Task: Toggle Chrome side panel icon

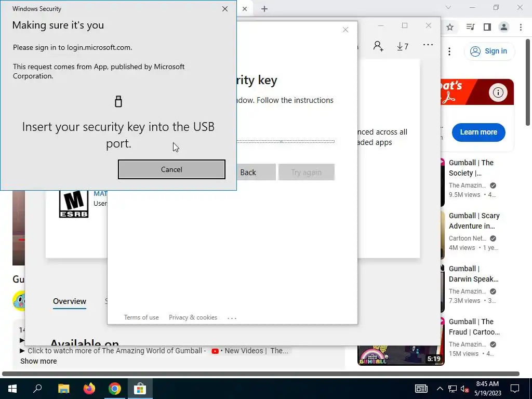Action: point(487,27)
